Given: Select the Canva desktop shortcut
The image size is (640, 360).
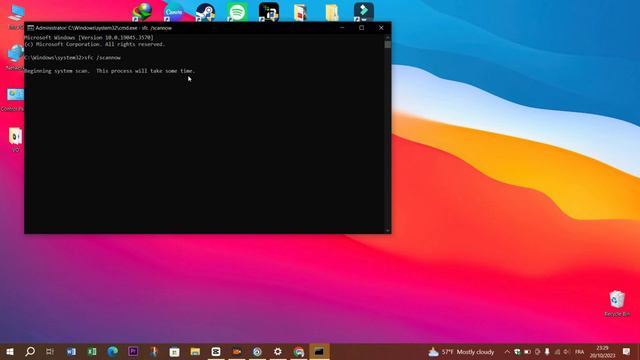Looking at the screenshot, I should point(173,11).
